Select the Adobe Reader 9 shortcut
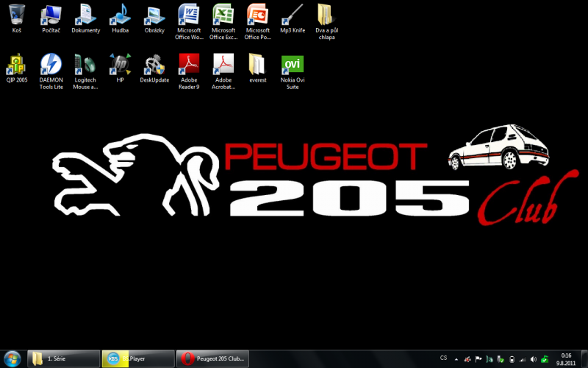 (x=189, y=64)
